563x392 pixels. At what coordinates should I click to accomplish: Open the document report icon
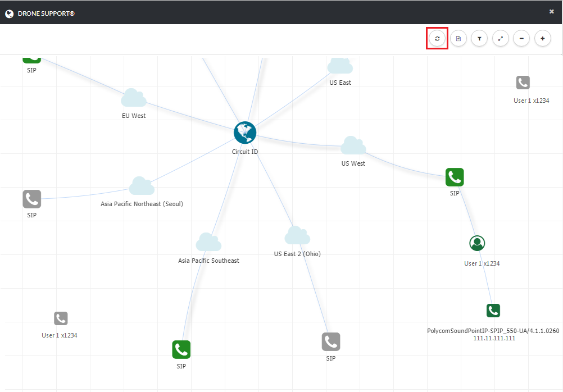458,39
